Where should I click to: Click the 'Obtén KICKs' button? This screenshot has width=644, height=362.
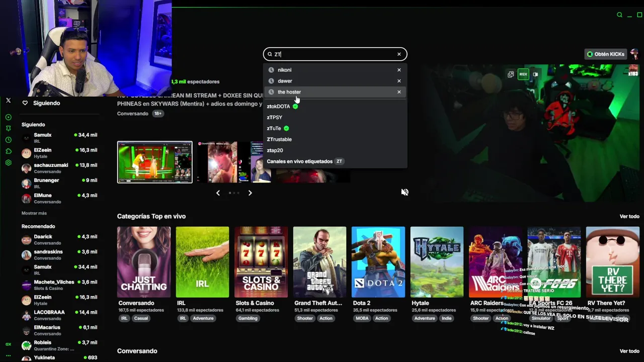(x=605, y=54)
